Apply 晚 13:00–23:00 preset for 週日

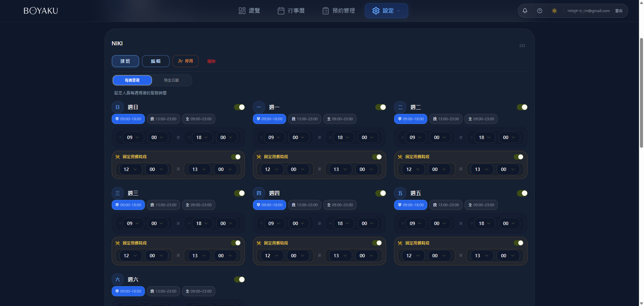tap(163, 119)
